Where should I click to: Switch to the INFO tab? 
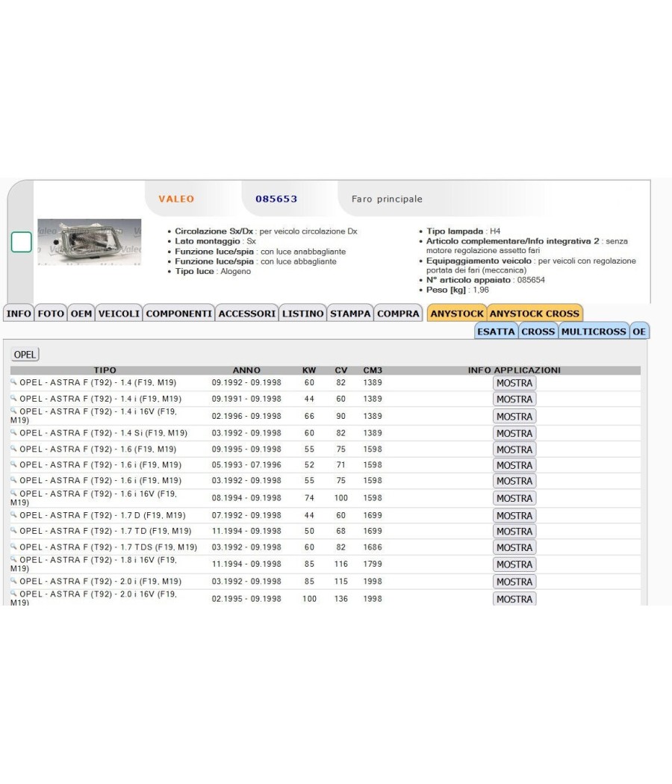pyautogui.click(x=19, y=314)
